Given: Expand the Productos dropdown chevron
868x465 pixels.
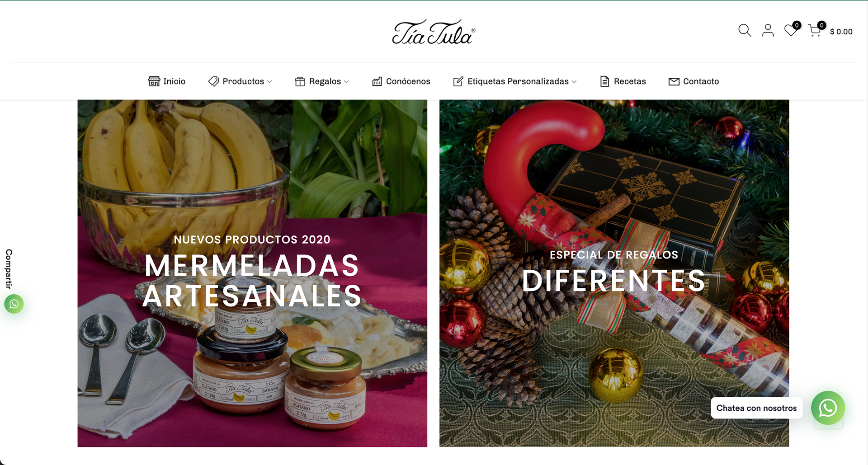Looking at the screenshot, I should point(269,82).
